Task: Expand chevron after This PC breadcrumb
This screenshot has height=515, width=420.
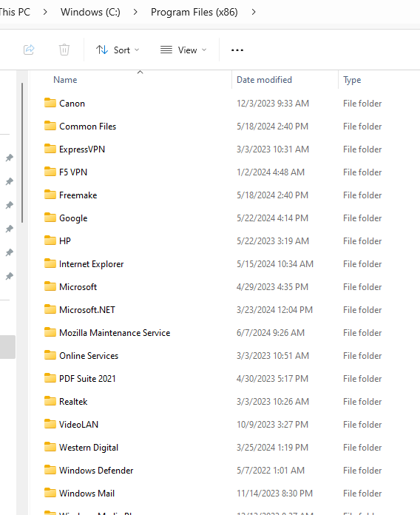Action: coord(45,12)
